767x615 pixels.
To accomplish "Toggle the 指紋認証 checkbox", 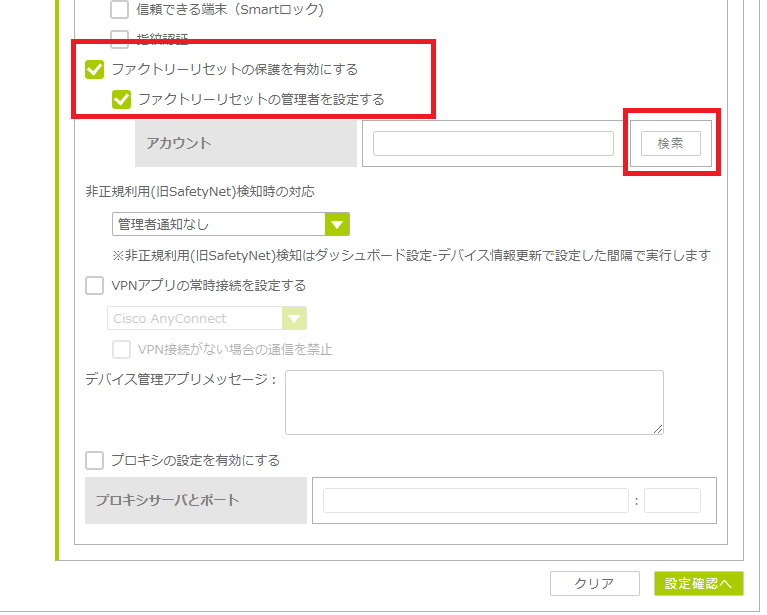I will pyautogui.click(x=119, y=39).
